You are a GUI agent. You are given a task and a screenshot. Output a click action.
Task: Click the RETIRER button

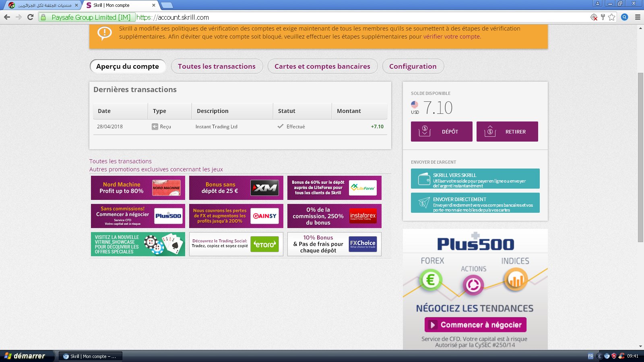click(x=507, y=132)
